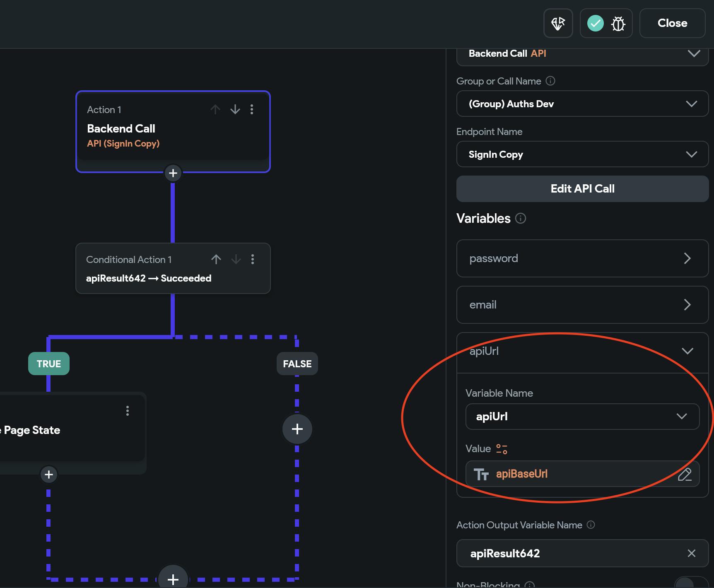The image size is (714, 588).
Task: Expand the password variable row
Action: (582, 258)
